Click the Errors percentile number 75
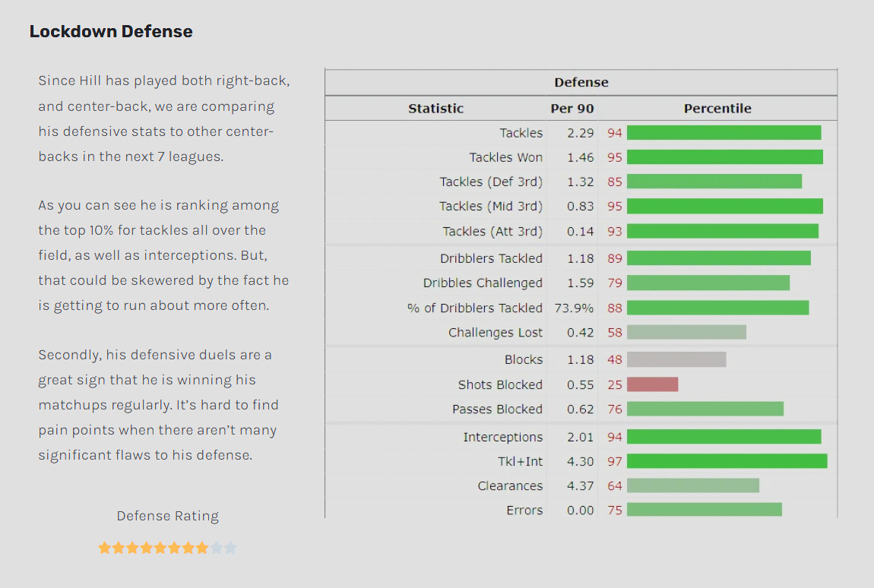Screen dimensions: 874x588 614,510
